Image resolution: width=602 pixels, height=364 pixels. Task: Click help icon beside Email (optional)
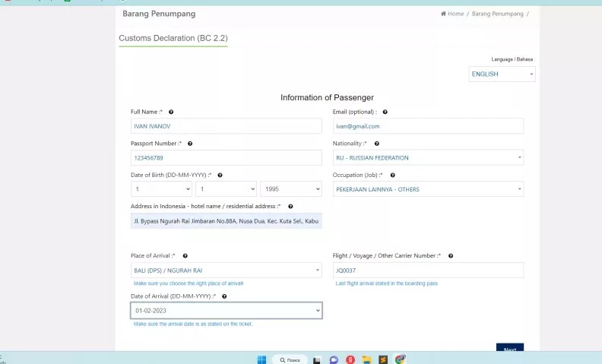pyautogui.click(x=385, y=112)
